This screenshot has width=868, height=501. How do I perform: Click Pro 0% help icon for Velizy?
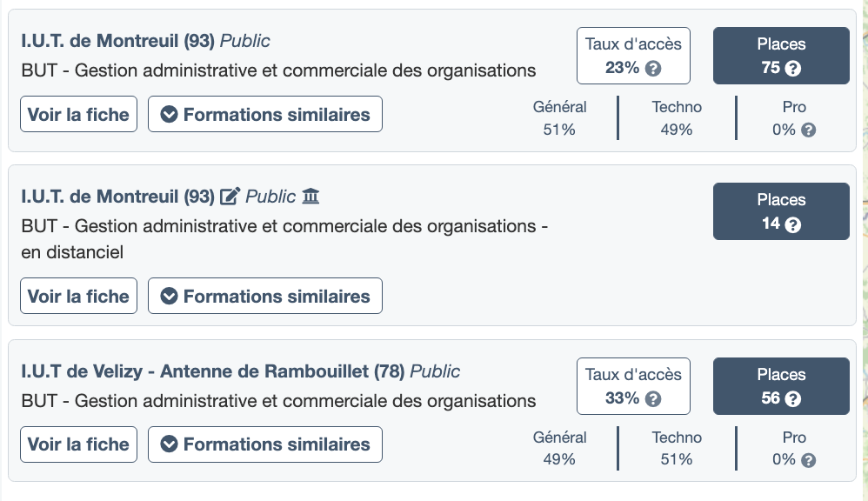pos(808,460)
